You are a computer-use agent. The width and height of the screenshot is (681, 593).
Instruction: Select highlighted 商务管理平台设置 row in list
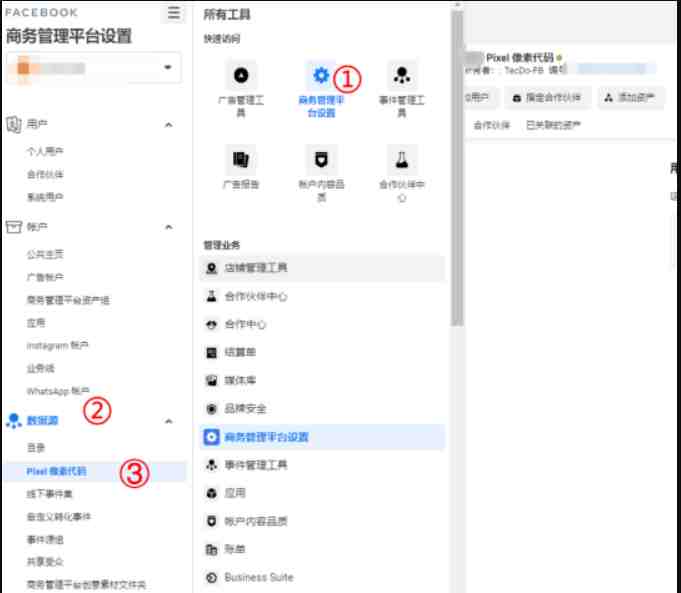322,437
